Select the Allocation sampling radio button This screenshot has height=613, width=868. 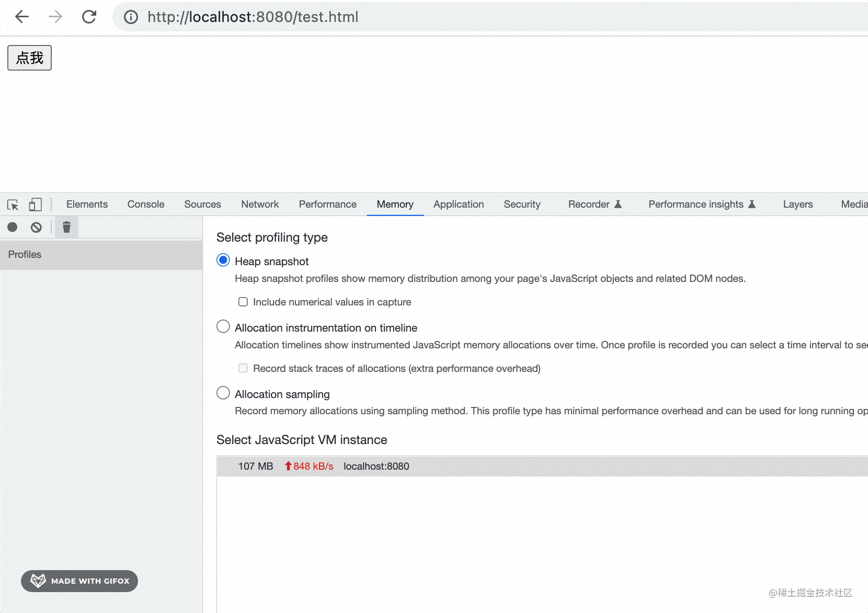click(x=223, y=393)
